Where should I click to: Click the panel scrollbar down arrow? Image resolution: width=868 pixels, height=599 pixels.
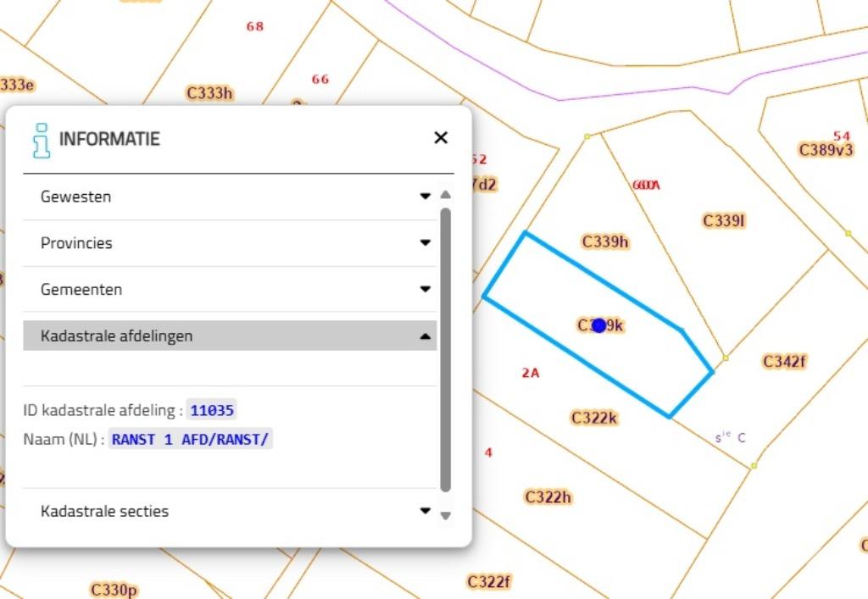(x=446, y=515)
